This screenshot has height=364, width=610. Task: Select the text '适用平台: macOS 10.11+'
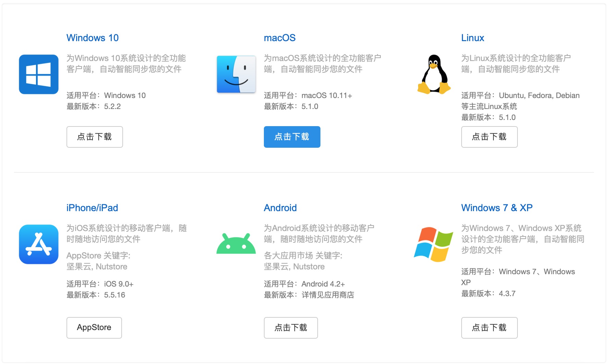(x=308, y=96)
